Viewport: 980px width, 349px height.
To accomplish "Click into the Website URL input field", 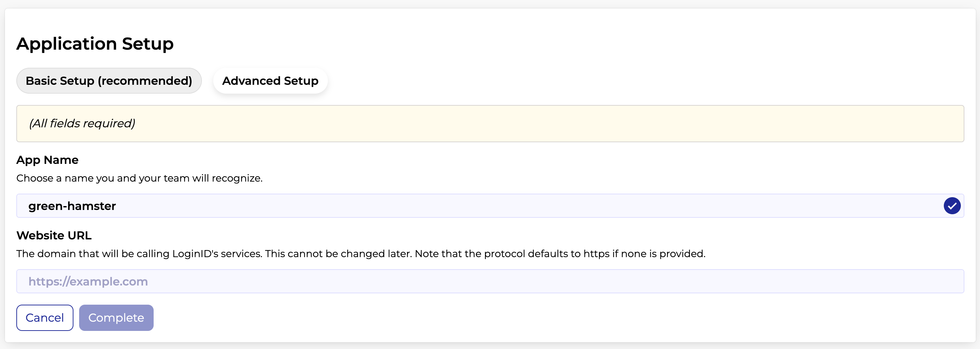I will [x=490, y=281].
